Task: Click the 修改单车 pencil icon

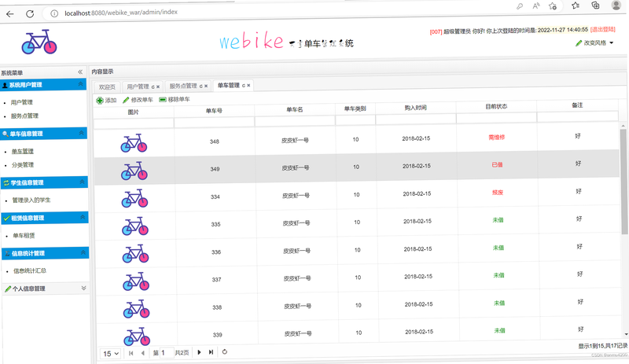Action: [126, 100]
